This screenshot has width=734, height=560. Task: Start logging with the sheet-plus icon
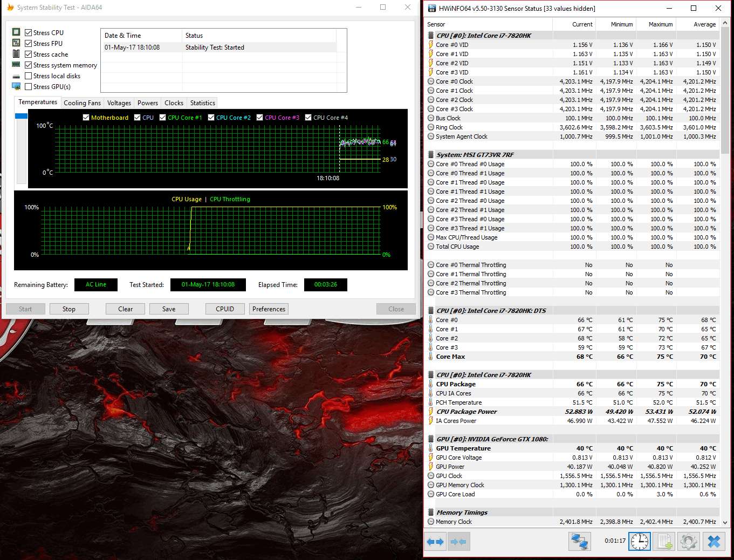click(664, 541)
